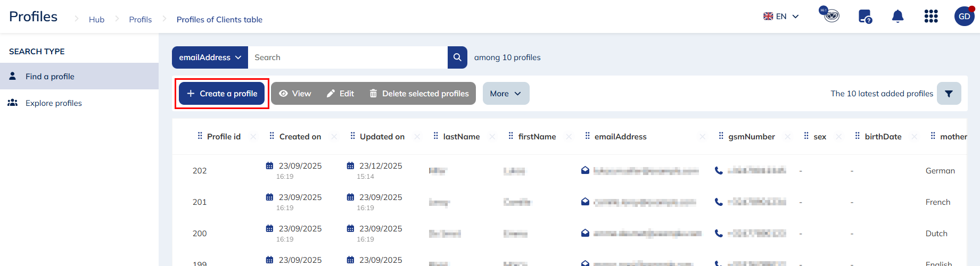Viewport: 980px width, 266px height.
Task: Click drag handle of Updated on column
Action: click(352, 136)
